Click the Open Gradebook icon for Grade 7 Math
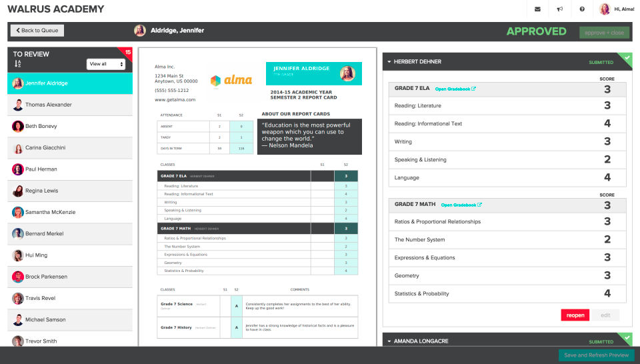The height and width of the screenshot is (364, 640). coord(479,205)
